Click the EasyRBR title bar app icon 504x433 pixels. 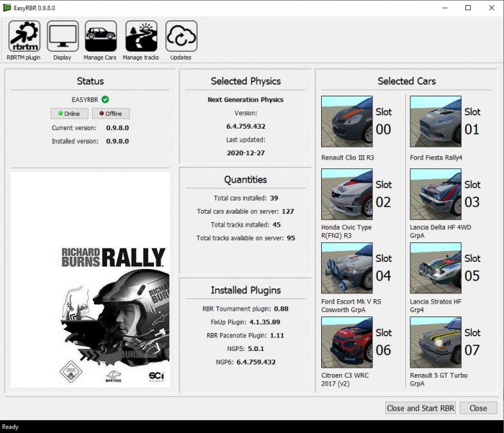click(x=6, y=8)
